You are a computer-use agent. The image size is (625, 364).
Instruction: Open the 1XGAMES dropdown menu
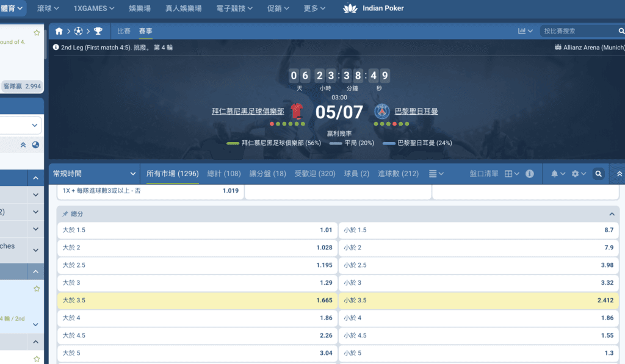pyautogui.click(x=93, y=9)
